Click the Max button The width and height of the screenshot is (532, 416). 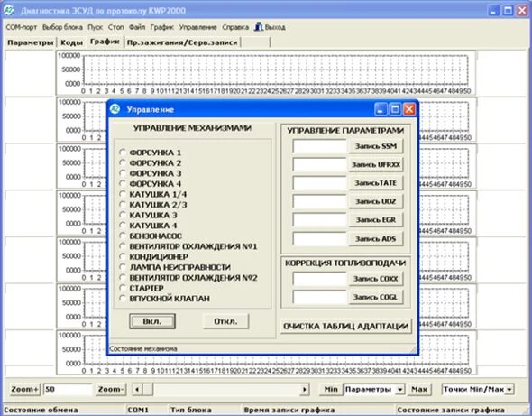tap(419, 389)
